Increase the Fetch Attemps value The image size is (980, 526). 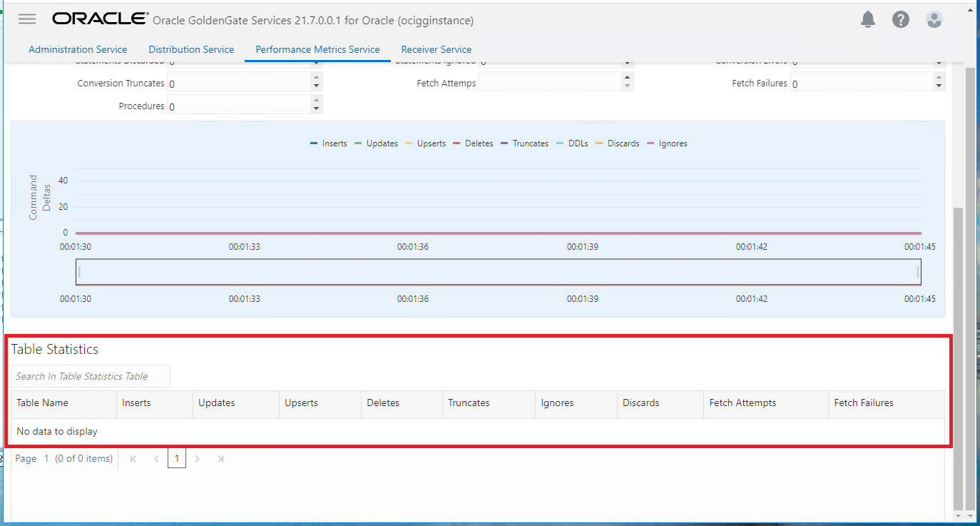click(628, 77)
